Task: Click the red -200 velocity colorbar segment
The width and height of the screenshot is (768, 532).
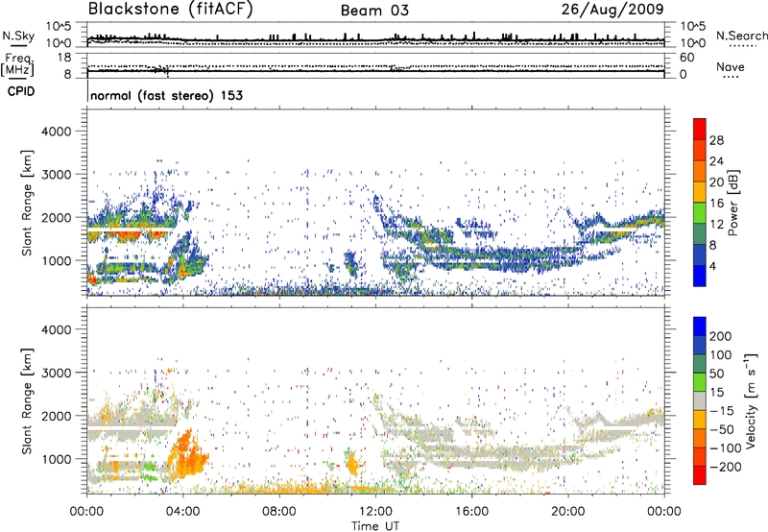Action: 700,475
